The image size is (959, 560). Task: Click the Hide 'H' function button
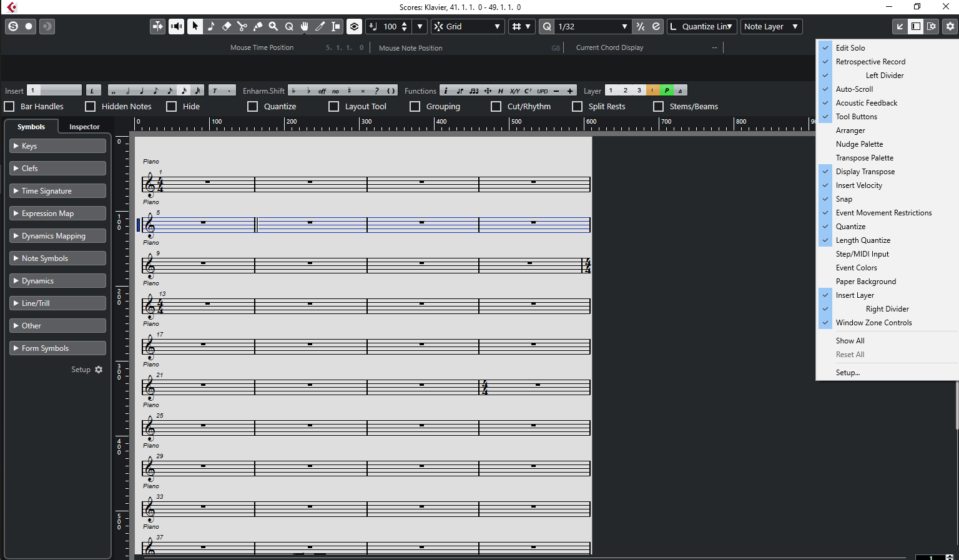coord(501,91)
